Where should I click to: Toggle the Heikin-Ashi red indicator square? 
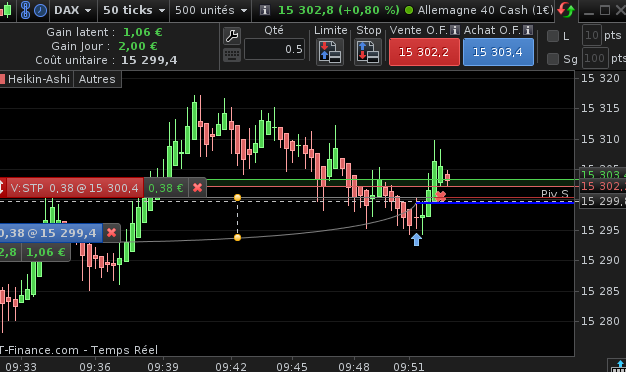2,79
